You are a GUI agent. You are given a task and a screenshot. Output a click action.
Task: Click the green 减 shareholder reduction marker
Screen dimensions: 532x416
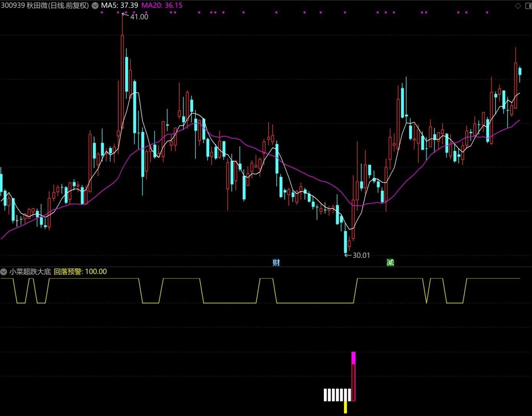(390, 263)
